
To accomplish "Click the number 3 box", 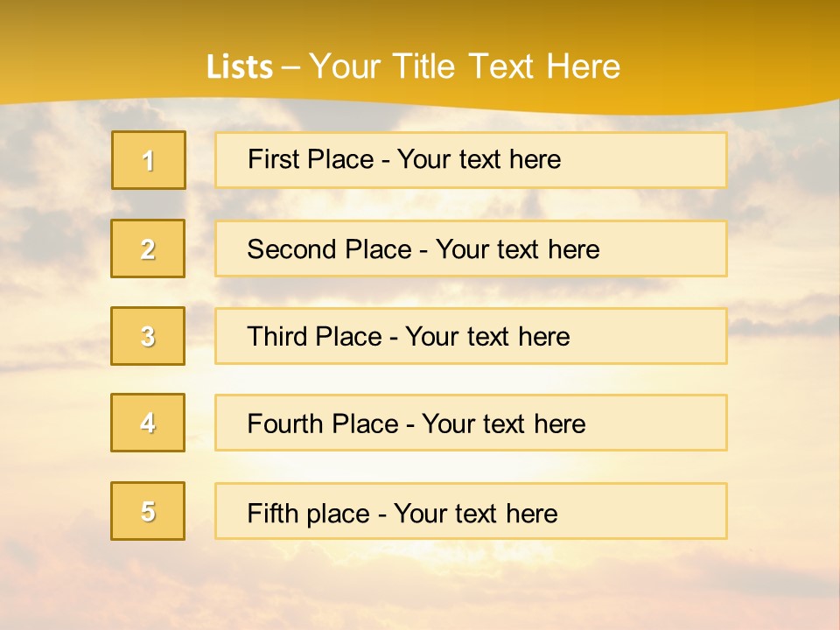I will click(148, 336).
